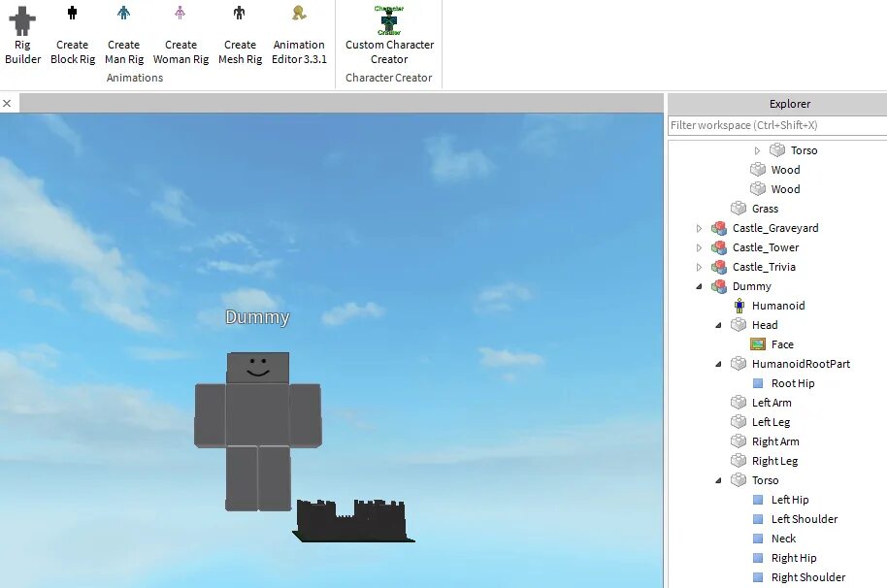Select 'Neck' label in Explorer
This screenshot has width=887, height=588.
click(x=783, y=539)
